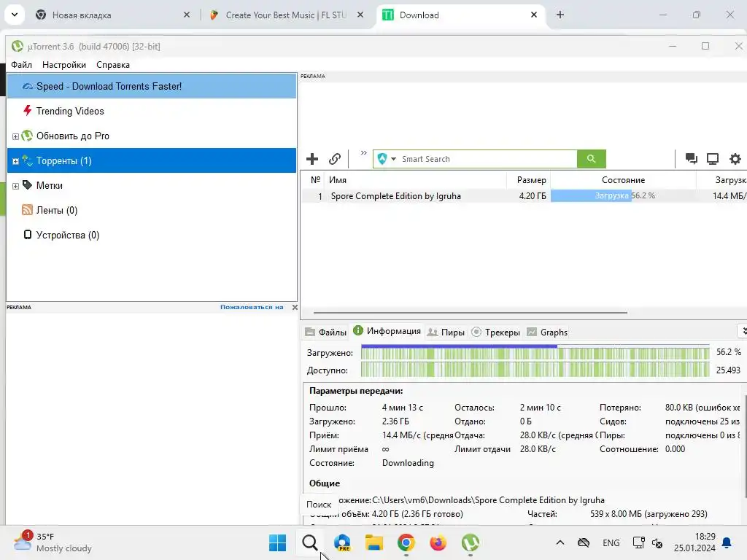Expand the Метки tree node
The image size is (747, 560).
point(15,186)
